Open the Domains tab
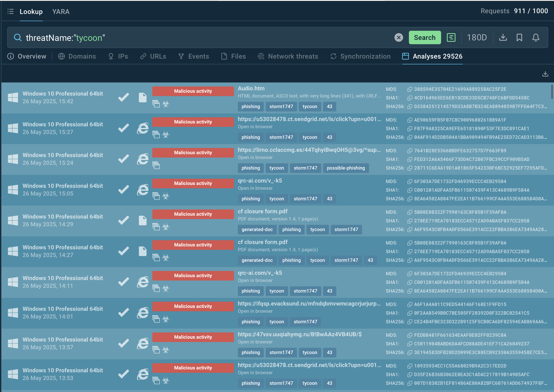This screenshot has width=554, height=392. point(77,56)
